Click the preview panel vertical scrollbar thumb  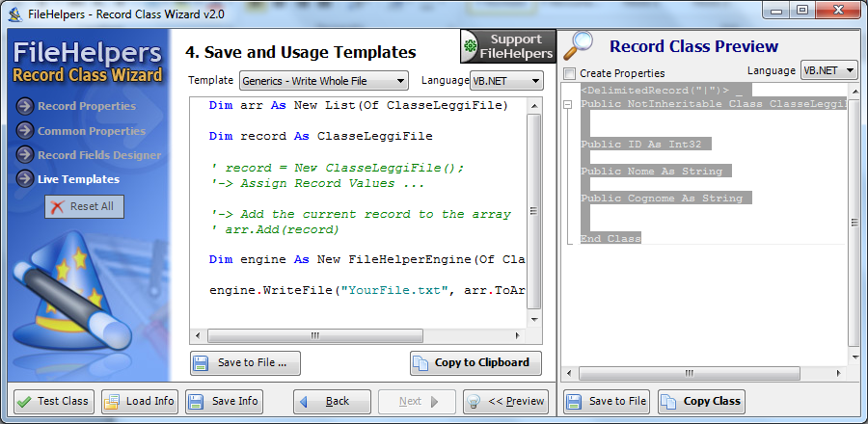(x=854, y=223)
